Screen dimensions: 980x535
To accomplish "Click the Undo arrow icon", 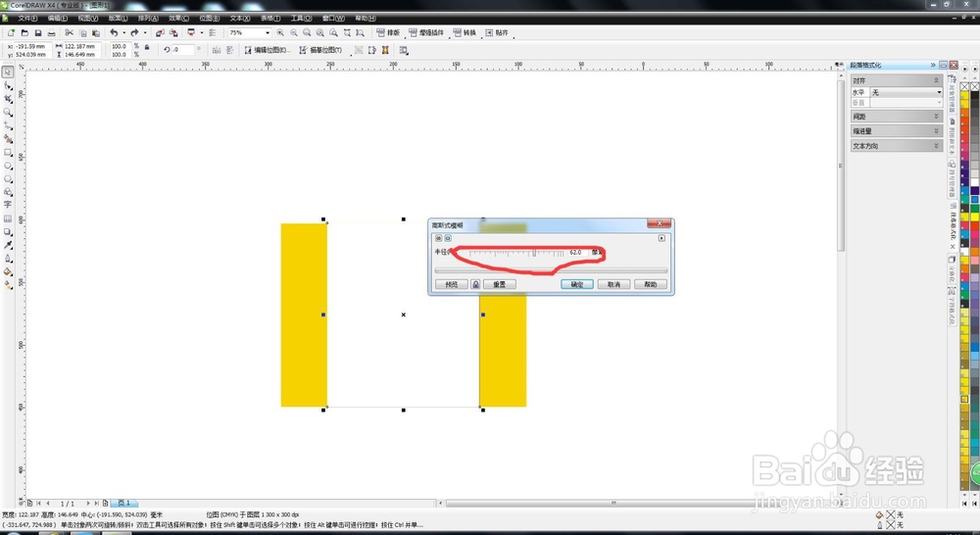I will point(114,32).
